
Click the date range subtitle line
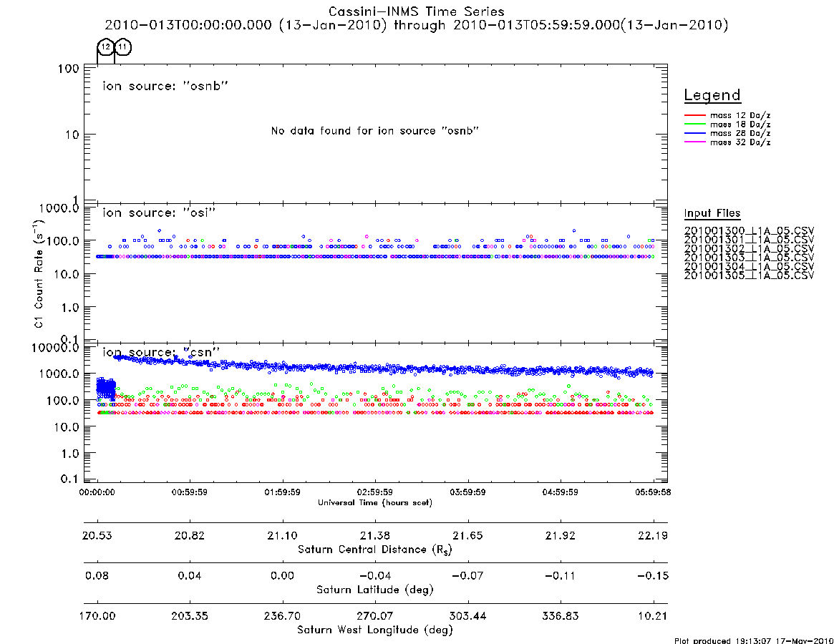pyautogui.click(x=417, y=25)
